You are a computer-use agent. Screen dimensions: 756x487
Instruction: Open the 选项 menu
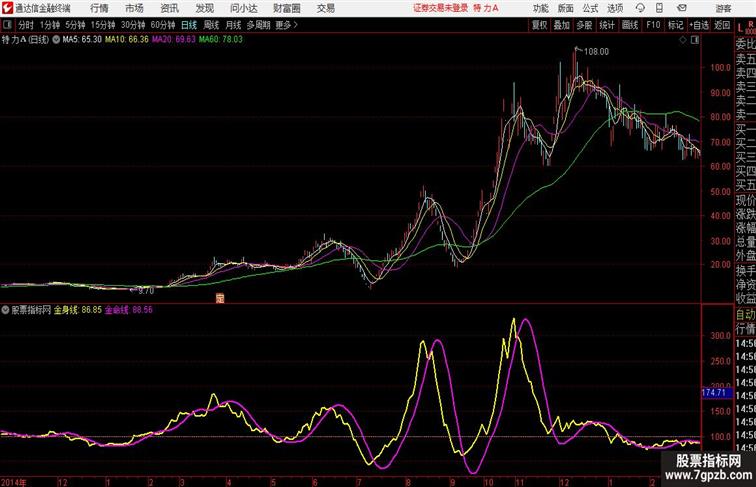point(615,8)
